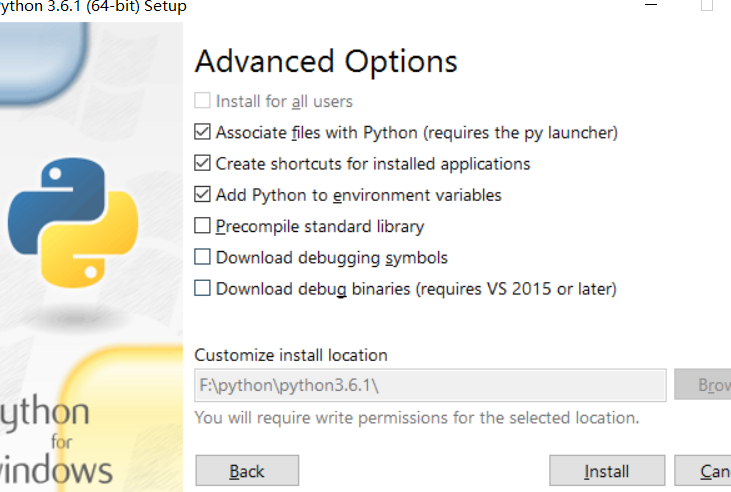Click the Advanced Options heading
Image resolution: width=731 pixels, height=492 pixels.
[x=326, y=61]
